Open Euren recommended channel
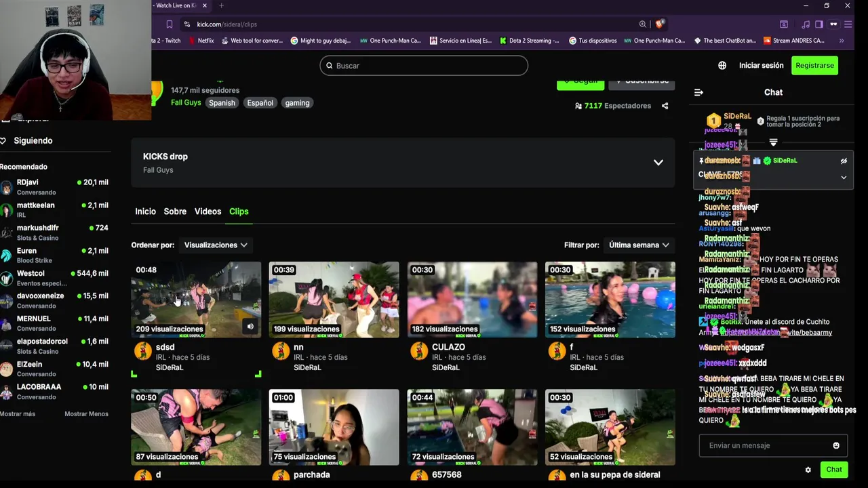This screenshot has width=868, height=488. 55,256
